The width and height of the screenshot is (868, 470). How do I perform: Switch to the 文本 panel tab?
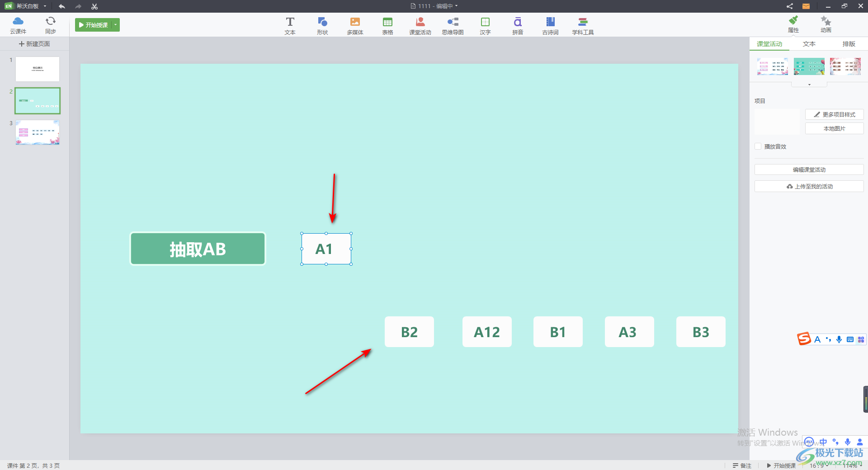tap(809, 44)
